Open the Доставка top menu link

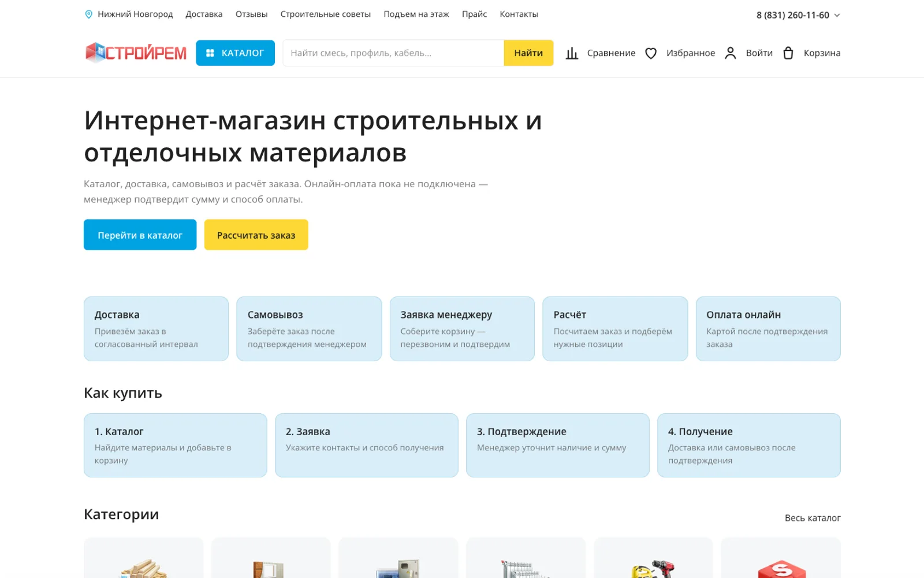204,14
